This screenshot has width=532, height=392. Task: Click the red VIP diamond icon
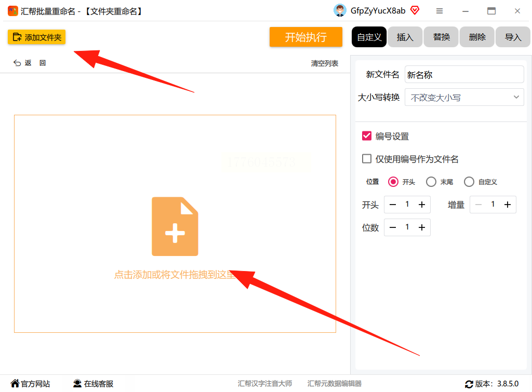415,10
